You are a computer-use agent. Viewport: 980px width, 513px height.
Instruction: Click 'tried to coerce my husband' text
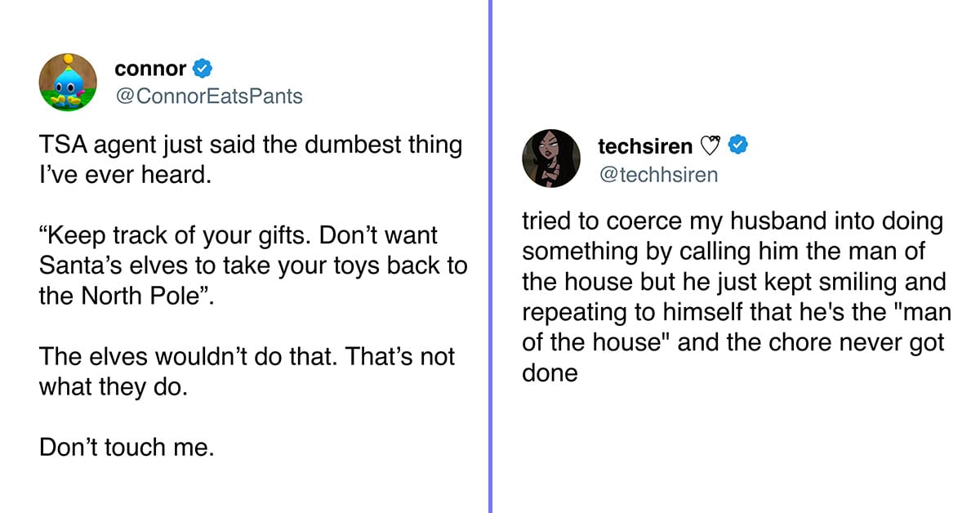668,222
